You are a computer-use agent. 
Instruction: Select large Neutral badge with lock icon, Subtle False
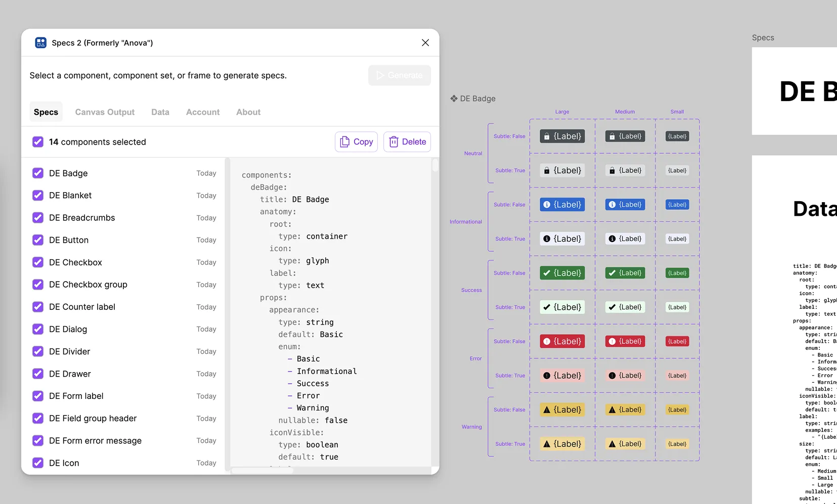pyautogui.click(x=562, y=136)
